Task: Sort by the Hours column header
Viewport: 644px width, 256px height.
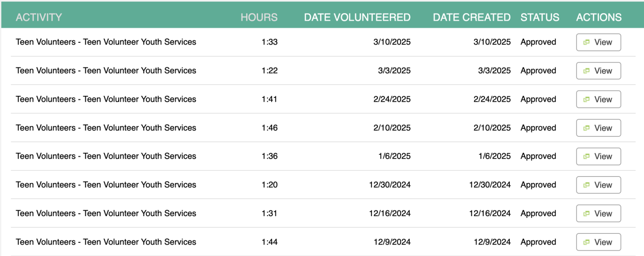Action: [x=259, y=17]
